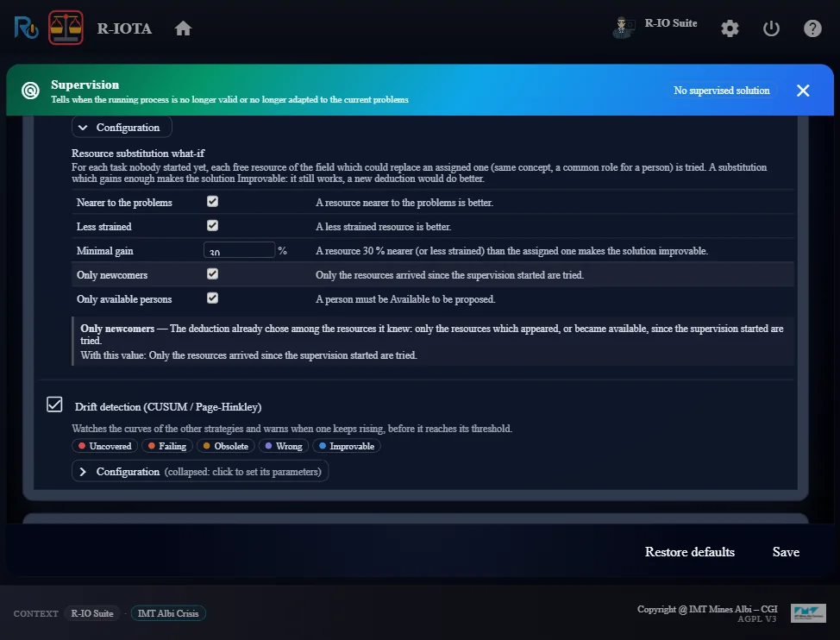Click the Supervision panel title

85,85
